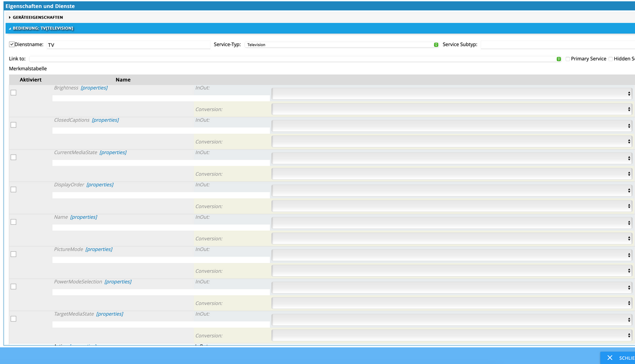Image resolution: width=635 pixels, height=364 pixels.
Task: Click the Aktiviert column header
Action: point(31,80)
